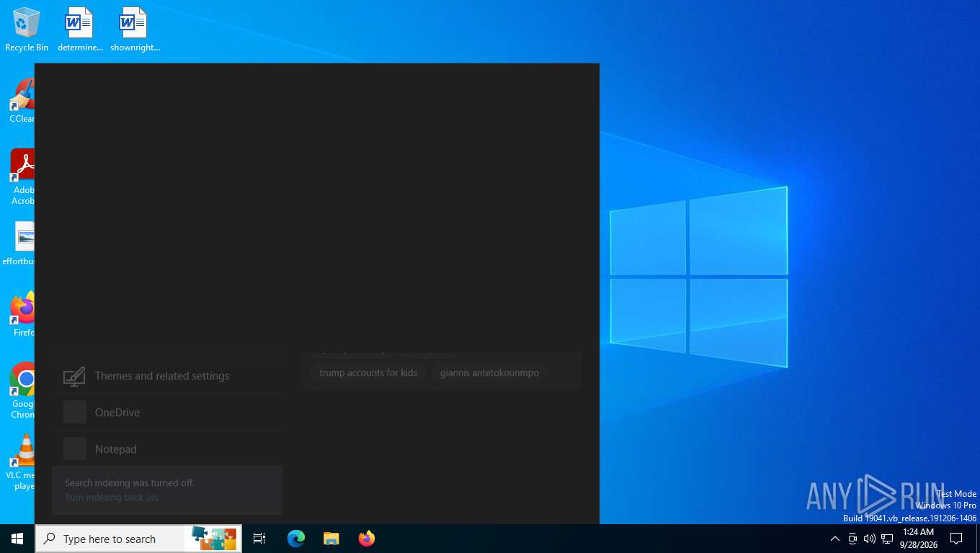
Task: Open the 'shownright...' Word document icon
Action: 135,30
